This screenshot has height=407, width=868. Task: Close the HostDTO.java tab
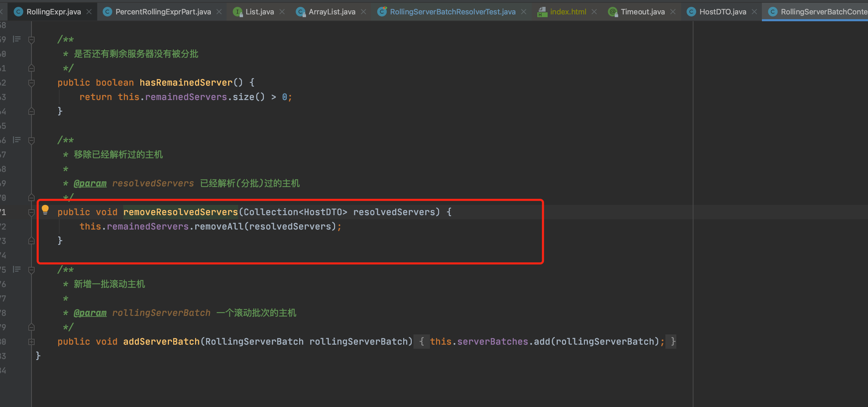[x=754, y=12]
